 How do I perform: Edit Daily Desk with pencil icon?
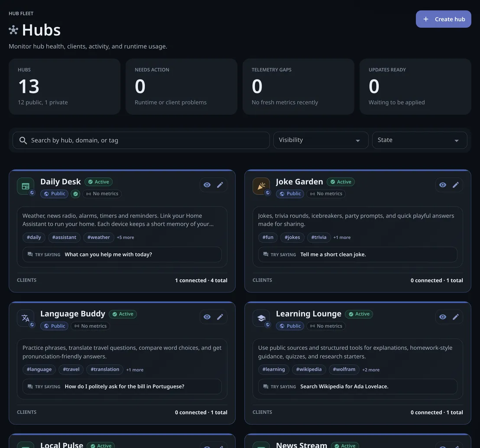pos(220,185)
